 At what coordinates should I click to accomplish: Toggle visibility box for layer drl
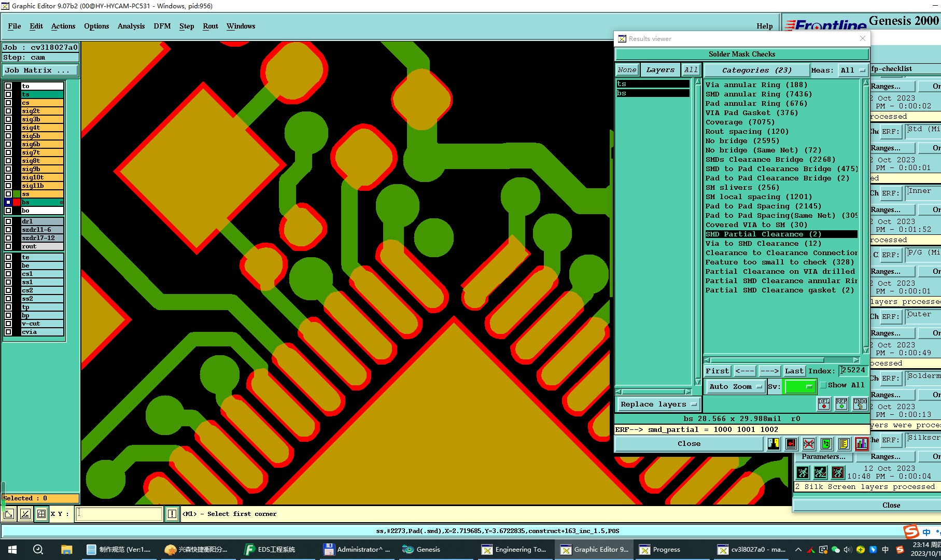tap(8, 221)
